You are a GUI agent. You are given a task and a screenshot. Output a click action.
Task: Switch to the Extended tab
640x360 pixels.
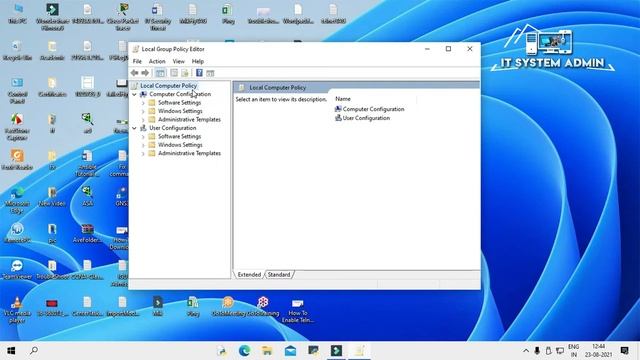pos(249,275)
